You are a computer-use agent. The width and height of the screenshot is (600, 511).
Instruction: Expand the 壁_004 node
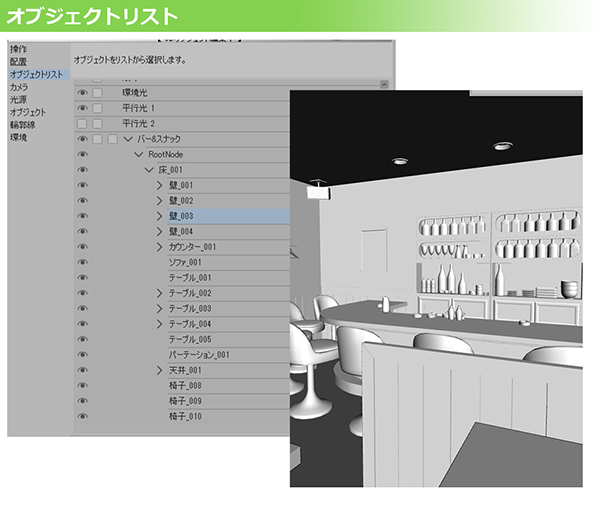160,232
